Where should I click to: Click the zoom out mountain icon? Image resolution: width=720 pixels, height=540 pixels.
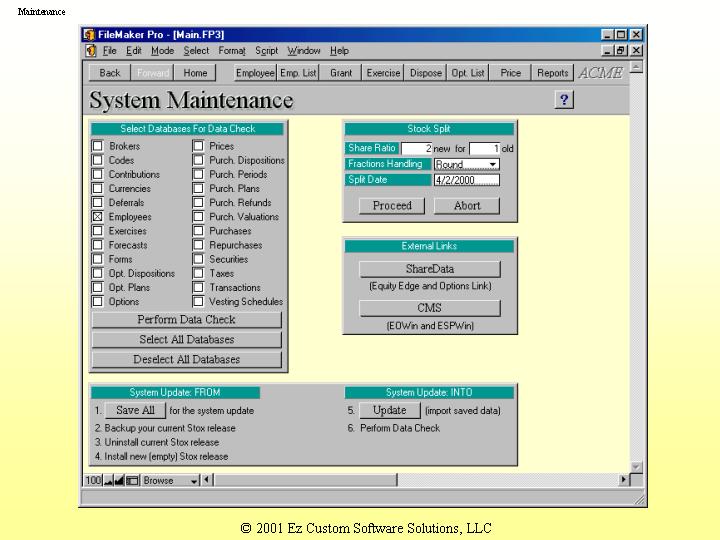109,480
